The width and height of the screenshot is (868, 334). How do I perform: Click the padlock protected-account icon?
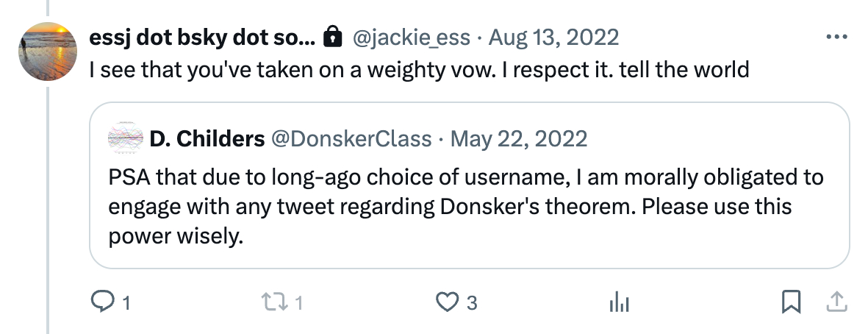coord(333,36)
